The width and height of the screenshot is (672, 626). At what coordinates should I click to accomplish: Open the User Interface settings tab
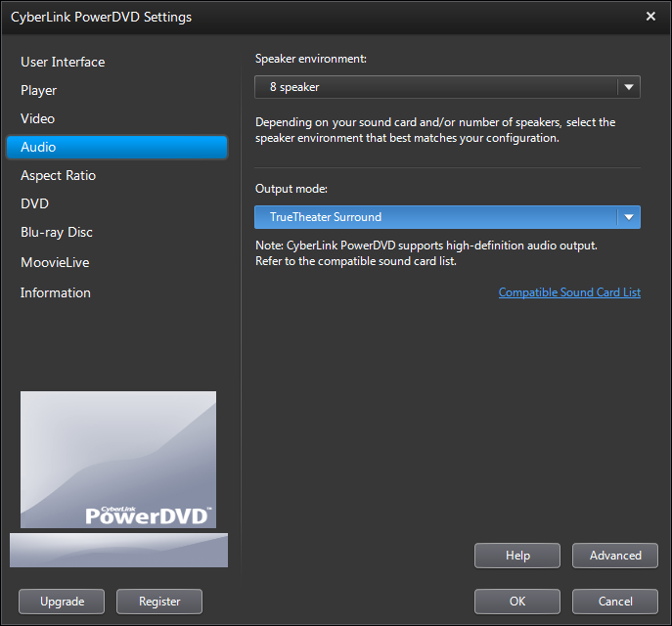pos(63,62)
